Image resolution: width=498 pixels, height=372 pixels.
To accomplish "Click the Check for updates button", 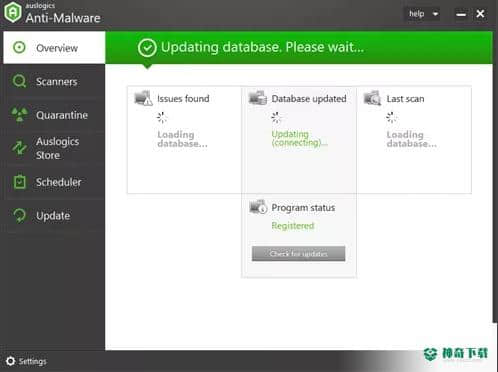I will coord(298,254).
